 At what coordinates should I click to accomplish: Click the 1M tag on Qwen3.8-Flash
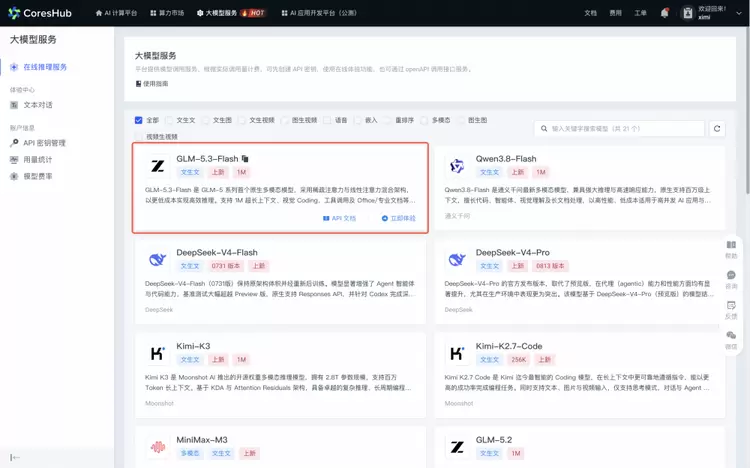tap(541, 172)
